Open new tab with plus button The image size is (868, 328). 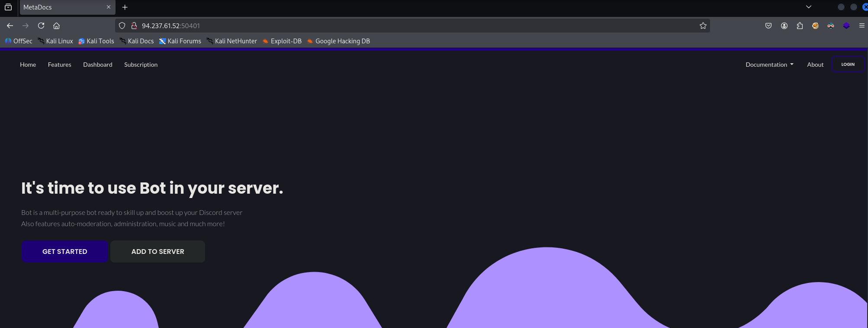pyautogui.click(x=125, y=7)
